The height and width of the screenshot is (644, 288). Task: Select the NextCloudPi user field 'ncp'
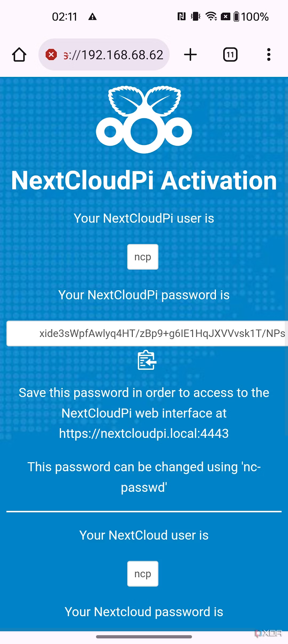tap(143, 257)
